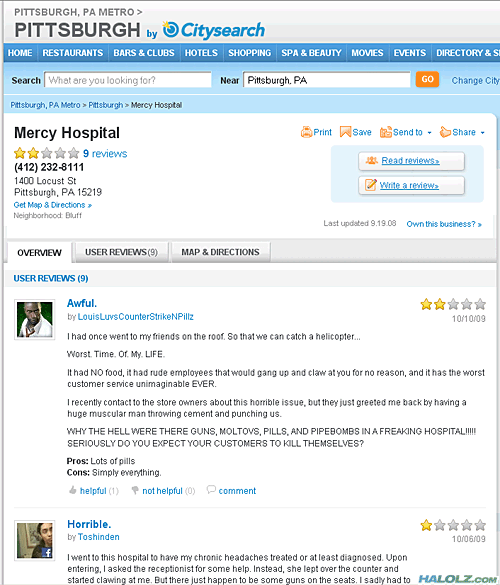
Task: Click the Own this business link
Action: coord(444,224)
